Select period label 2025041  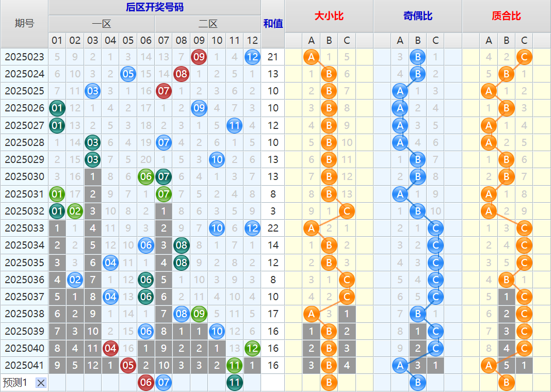[25, 365]
